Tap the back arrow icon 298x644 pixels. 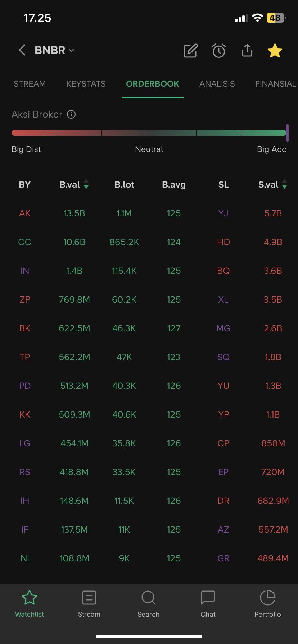pyautogui.click(x=22, y=50)
